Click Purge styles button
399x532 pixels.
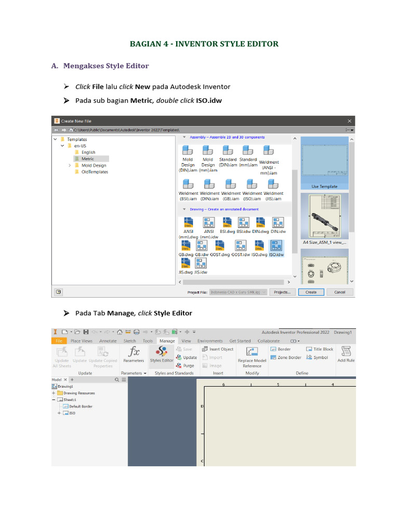click(185, 365)
